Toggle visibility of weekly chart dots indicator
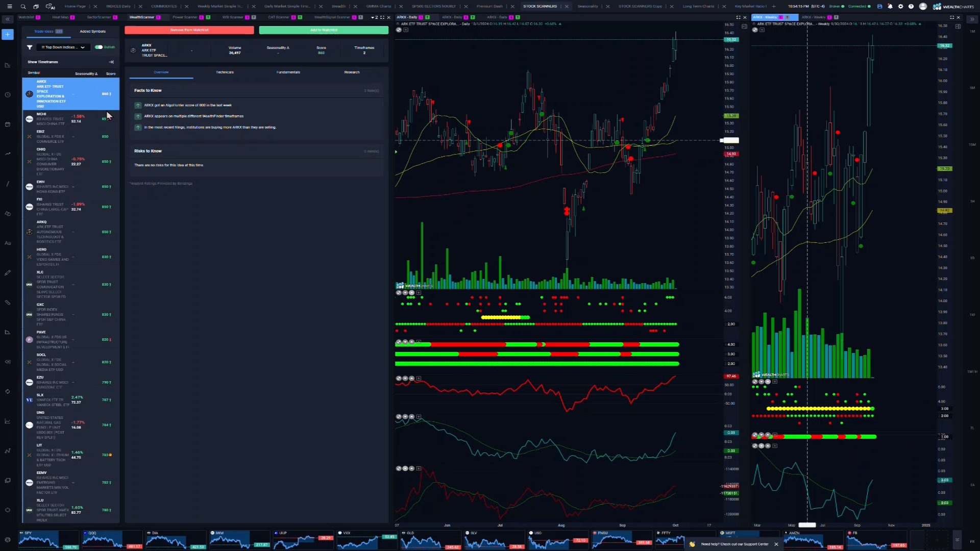The image size is (980, 551). point(755,382)
